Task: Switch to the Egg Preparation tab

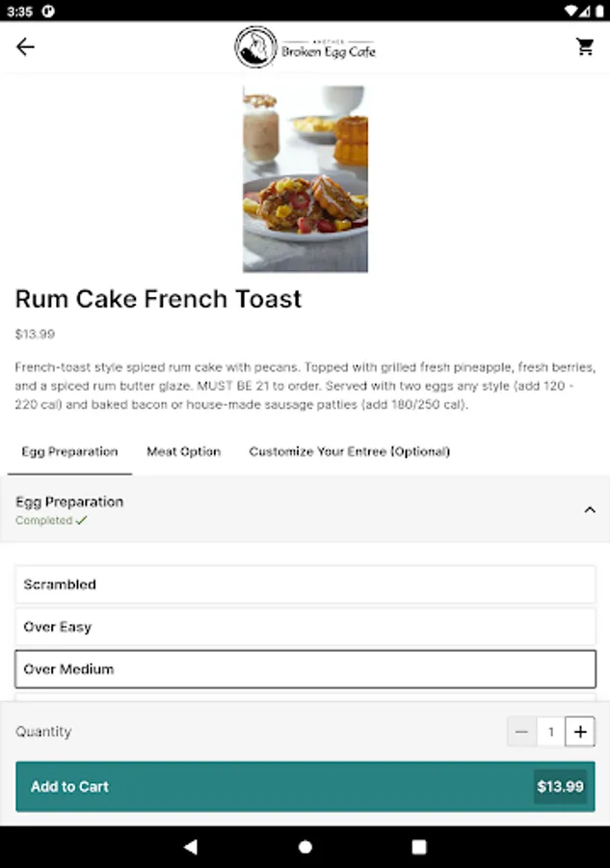Action: [x=69, y=451]
